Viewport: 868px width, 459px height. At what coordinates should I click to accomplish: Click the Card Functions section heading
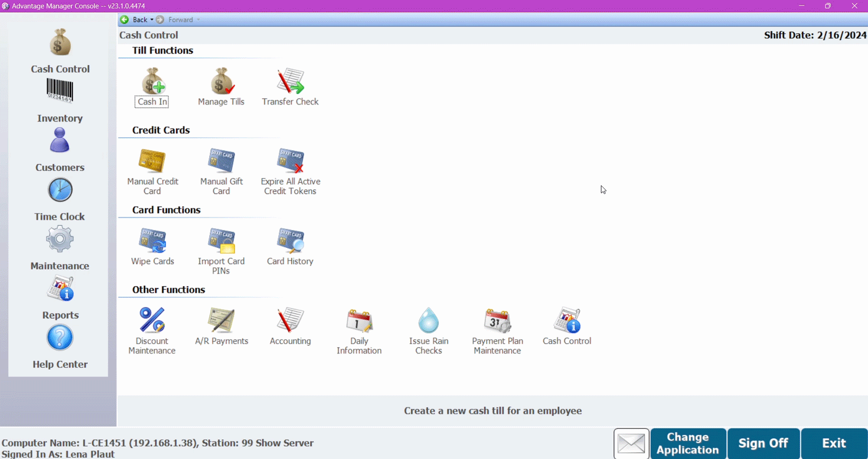pos(166,210)
